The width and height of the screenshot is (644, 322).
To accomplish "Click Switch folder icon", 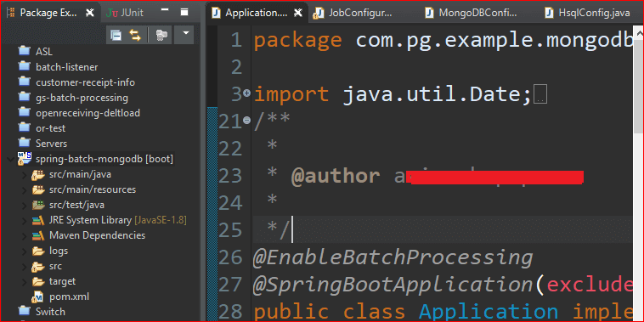I will [25, 311].
